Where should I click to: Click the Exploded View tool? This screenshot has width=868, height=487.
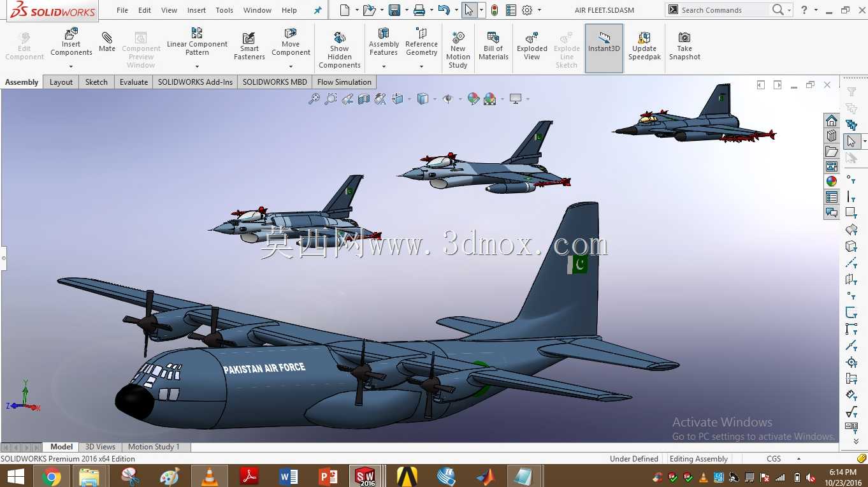pyautogui.click(x=532, y=45)
